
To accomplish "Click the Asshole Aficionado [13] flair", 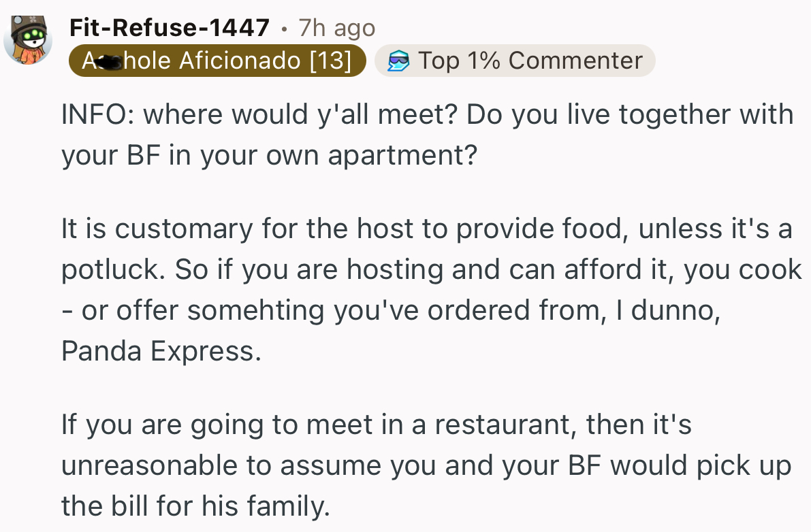I will 217,61.
